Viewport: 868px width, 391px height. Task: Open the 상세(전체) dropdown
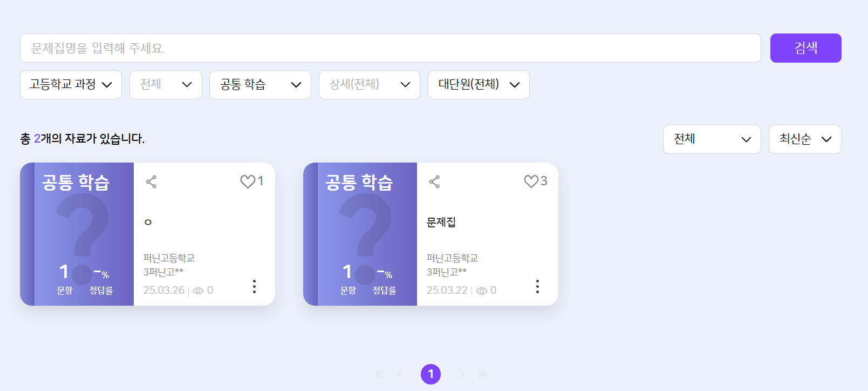point(370,85)
